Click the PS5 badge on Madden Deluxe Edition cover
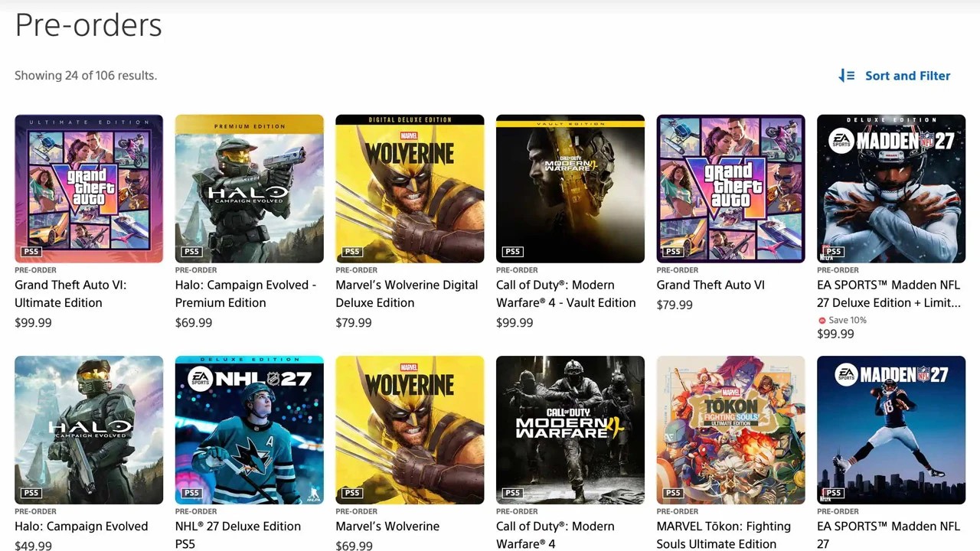The width and height of the screenshot is (980, 551). click(834, 252)
